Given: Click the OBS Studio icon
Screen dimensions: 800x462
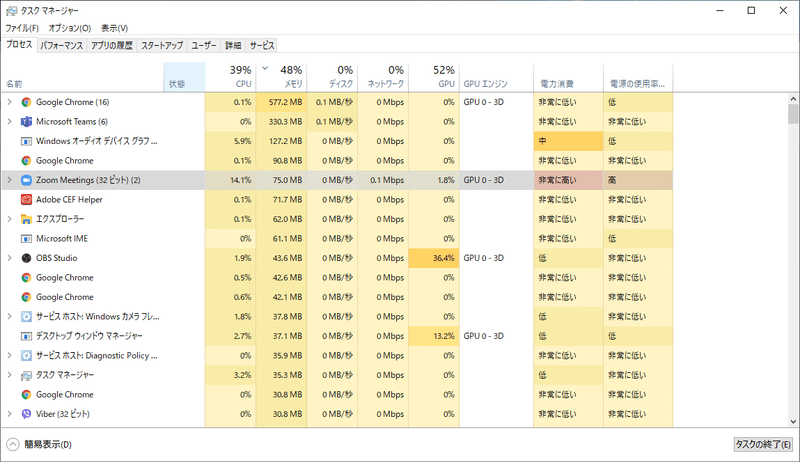Looking at the screenshot, I should (x=26, y=258).
